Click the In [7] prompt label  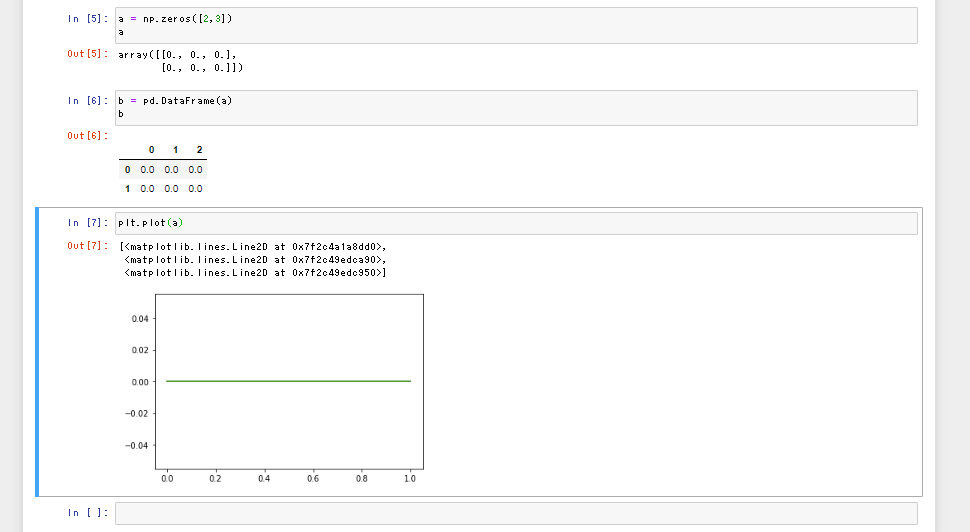point(88,223)
